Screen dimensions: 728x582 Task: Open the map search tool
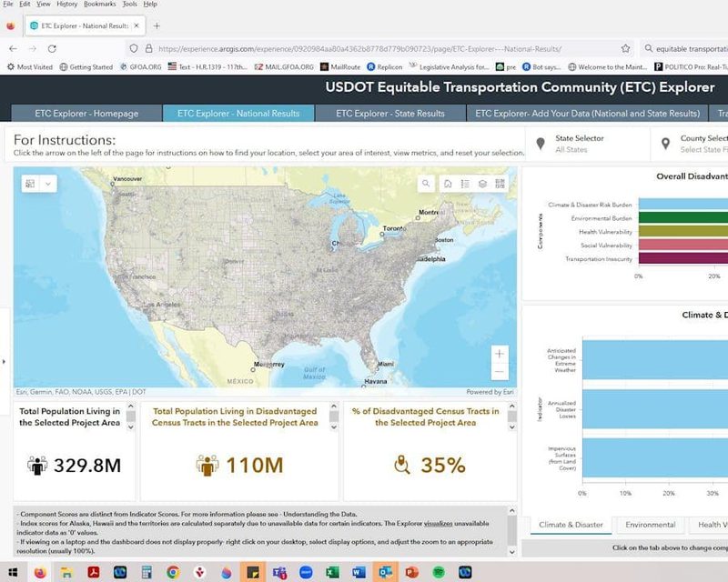pos(426,184)
